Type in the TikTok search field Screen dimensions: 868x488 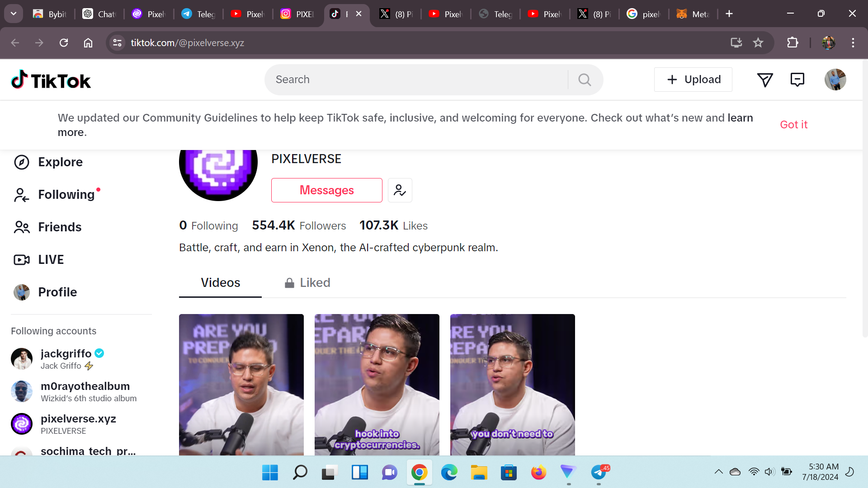[416, 80]
